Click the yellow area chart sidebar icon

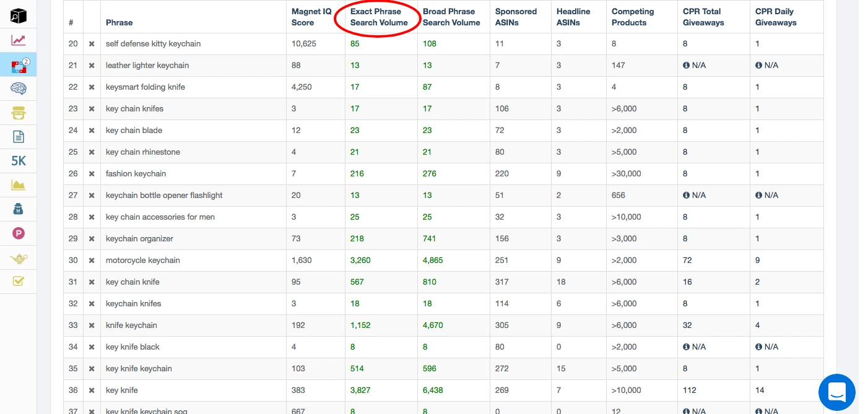pyautogui.click(x=18, y=184)
